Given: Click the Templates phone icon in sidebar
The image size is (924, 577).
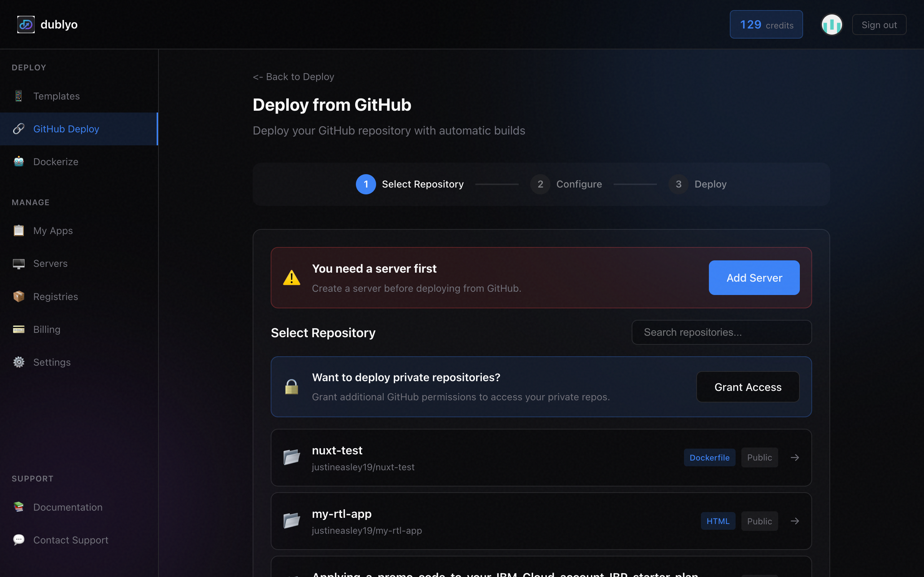Looking at the screenshot, I should coord(18,96).
